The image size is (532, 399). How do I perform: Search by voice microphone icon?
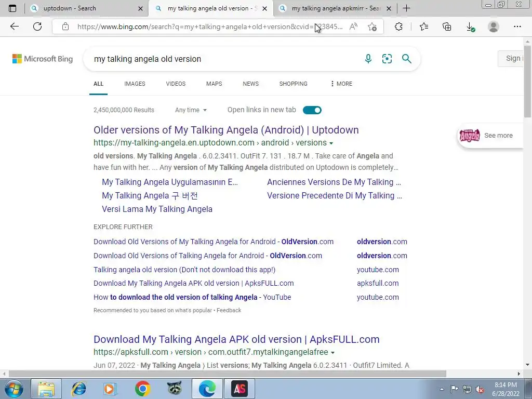368,59
